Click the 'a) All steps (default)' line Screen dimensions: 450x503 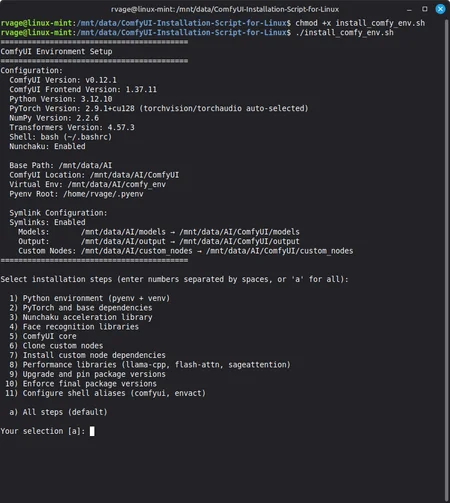coord(58,412)
